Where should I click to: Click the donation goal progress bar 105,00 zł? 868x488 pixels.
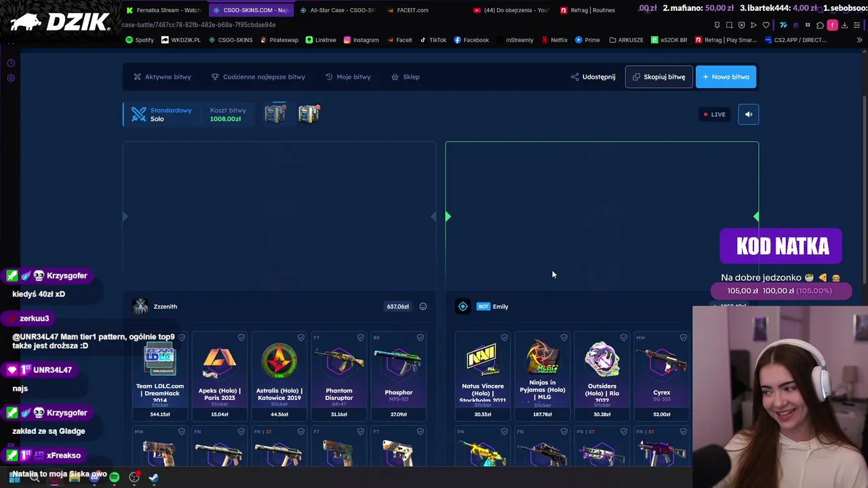coord(781,291)
